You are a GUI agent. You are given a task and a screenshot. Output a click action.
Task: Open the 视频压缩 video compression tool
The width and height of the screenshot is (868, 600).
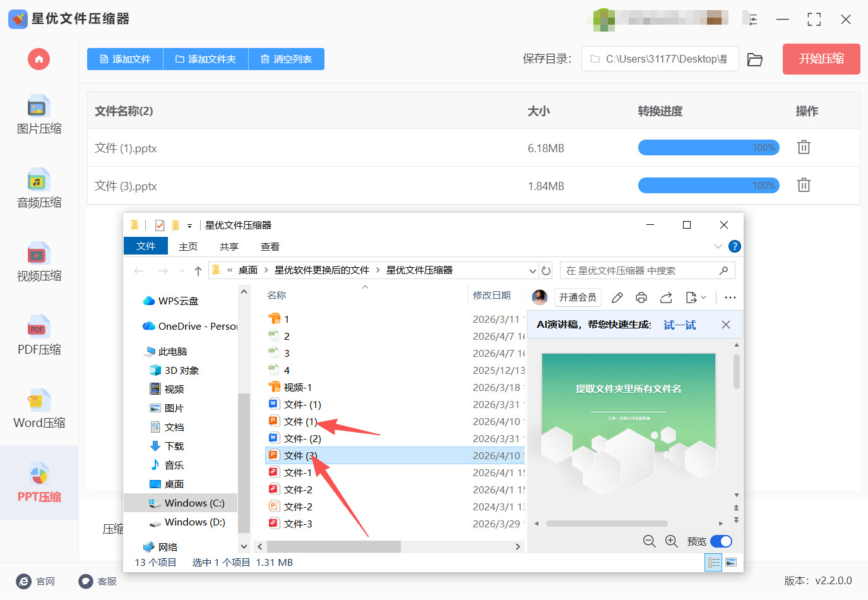(x=39, y=262)
